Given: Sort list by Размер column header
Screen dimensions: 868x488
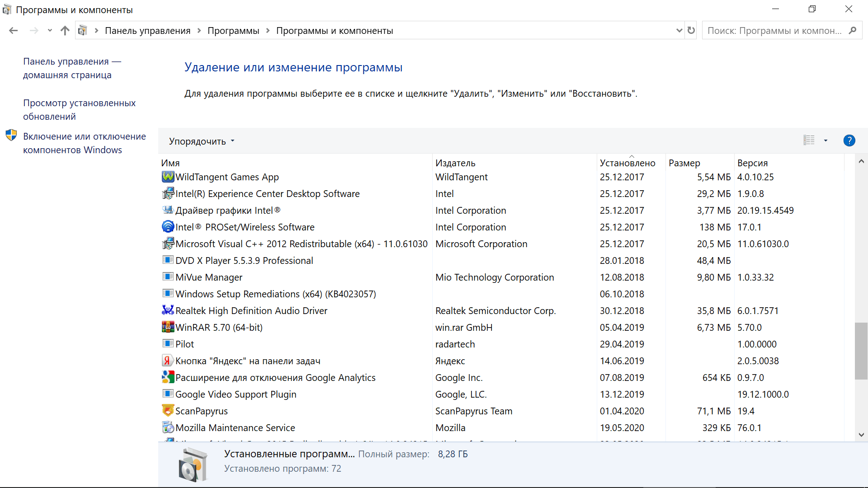Looking at the screenshot, I should click(684, 163).
